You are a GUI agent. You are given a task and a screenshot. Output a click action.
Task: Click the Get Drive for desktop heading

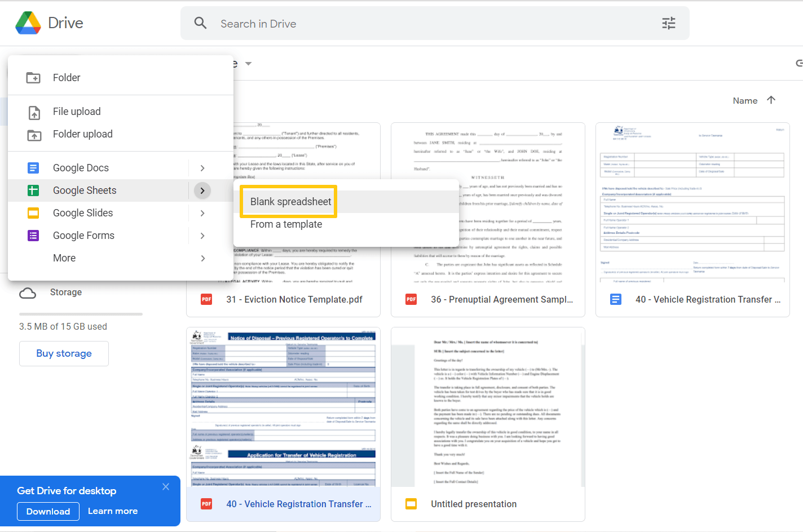point(67,491)
